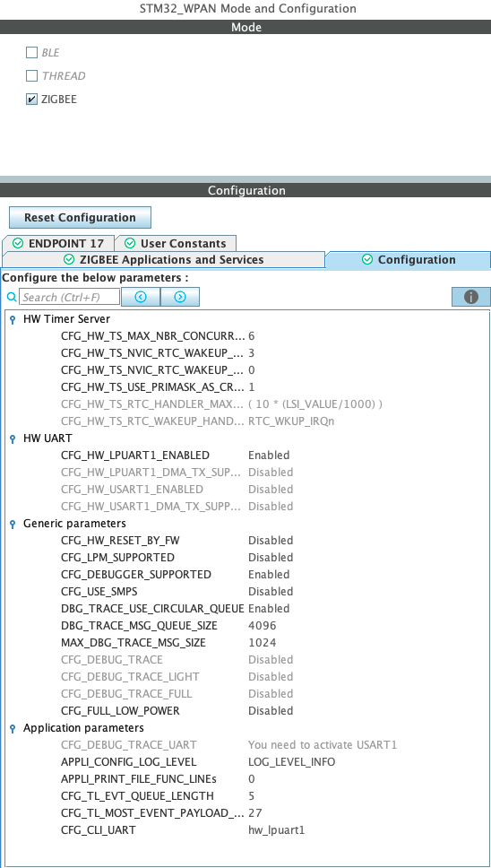Screen dimensions: 491x868
Task: Go to next search result arrow
Action: [x=180, y=298]
